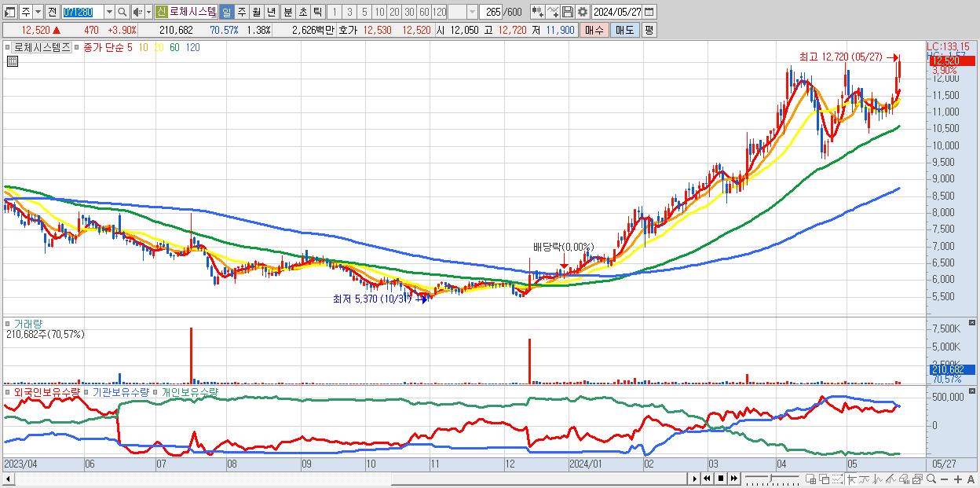Select the weekly (주) chart period

click(241, 12)
